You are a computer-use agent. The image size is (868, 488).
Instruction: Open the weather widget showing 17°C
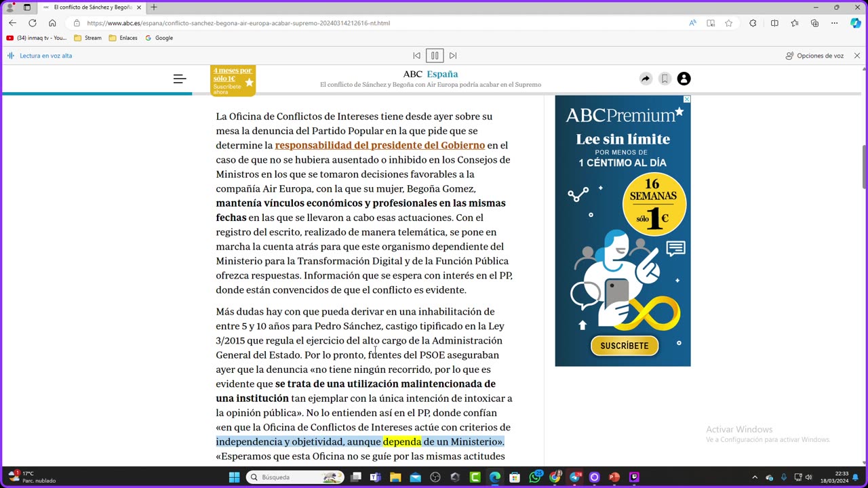point(33,477)
